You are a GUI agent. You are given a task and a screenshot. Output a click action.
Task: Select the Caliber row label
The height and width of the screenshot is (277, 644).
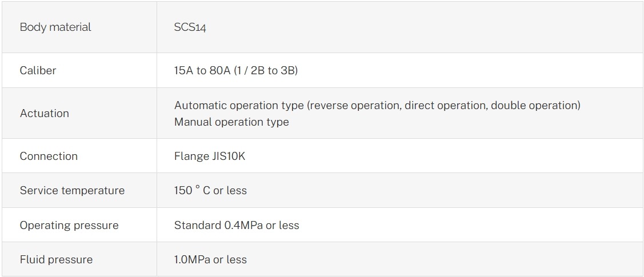pos(38,71)
